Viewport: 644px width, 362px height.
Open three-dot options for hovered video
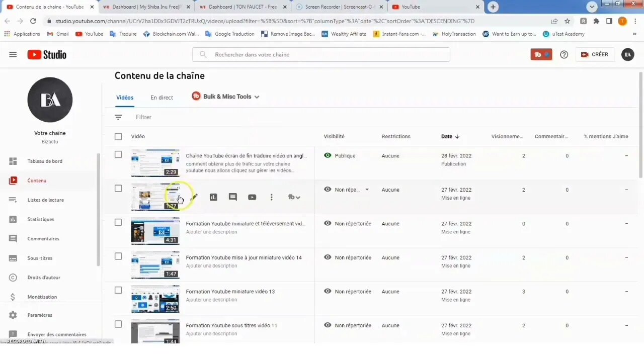[271, 197]
